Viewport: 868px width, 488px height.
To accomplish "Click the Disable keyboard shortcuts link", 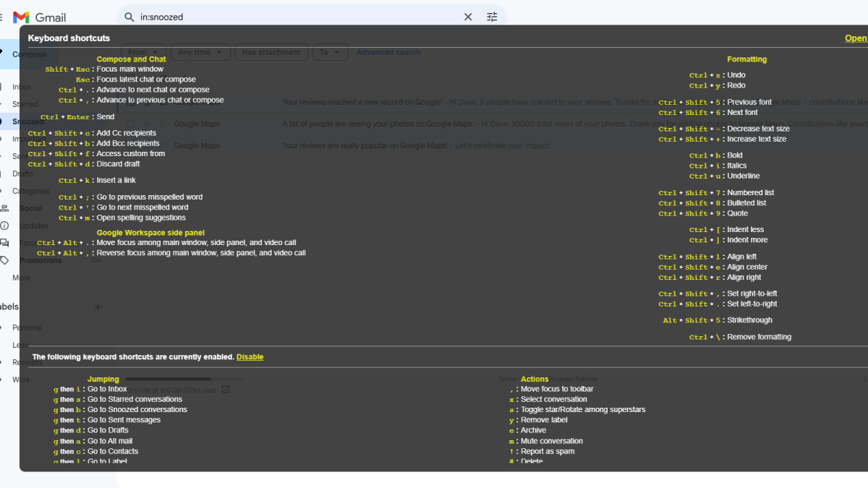I will click(x=250, y=357).
